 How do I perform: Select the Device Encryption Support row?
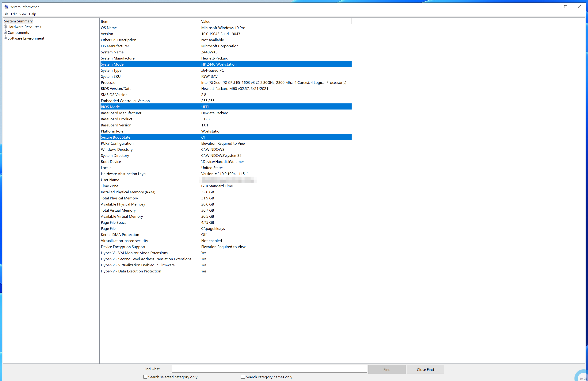click(226, 247)
